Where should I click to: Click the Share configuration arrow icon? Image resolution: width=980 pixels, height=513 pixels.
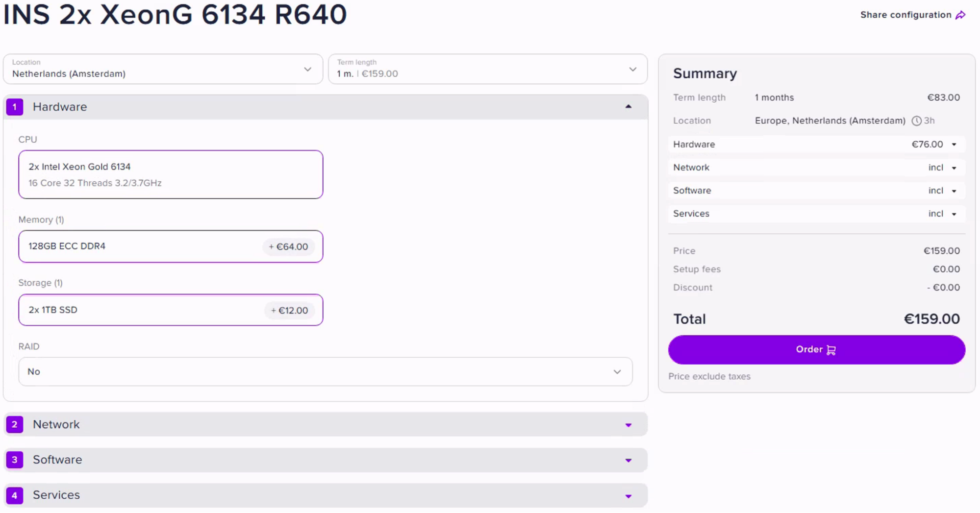[960, 15]
